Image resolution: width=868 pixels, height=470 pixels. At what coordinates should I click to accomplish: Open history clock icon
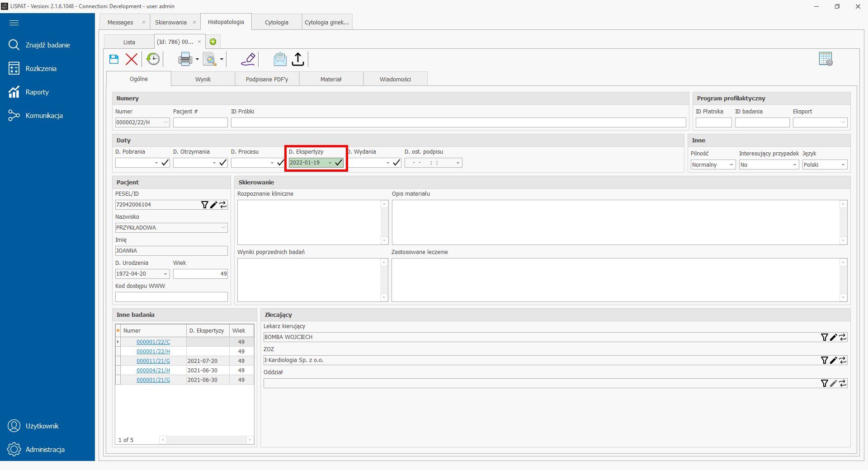[153, 59]
